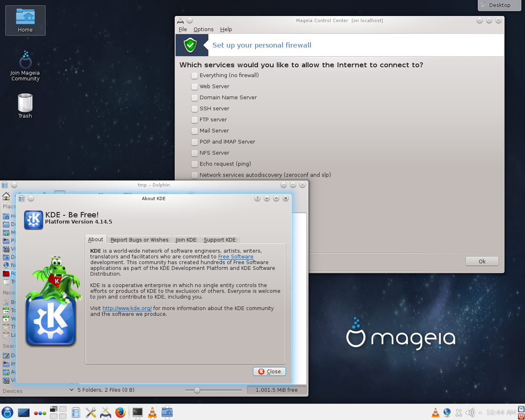The image size is (525, 420).
Task: Click the Mageia Control Center taskbar icon
Action: (105, 412)
